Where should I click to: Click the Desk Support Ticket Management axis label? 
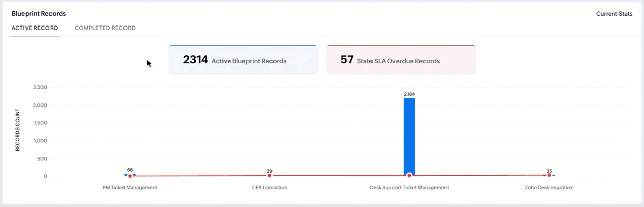tap(409, 188)
